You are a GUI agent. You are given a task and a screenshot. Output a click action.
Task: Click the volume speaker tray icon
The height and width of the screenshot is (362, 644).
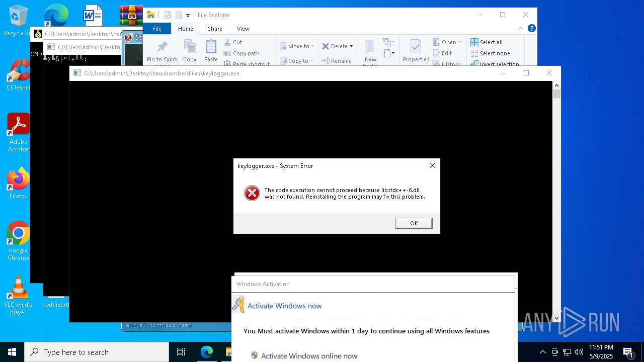pos(579,352)
